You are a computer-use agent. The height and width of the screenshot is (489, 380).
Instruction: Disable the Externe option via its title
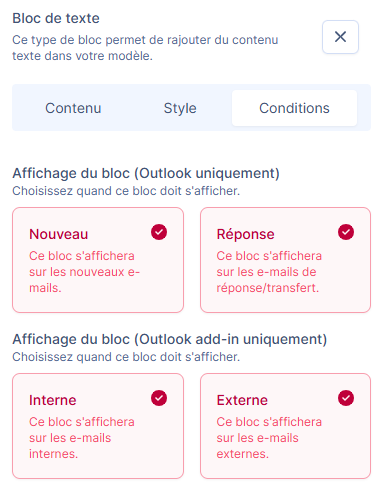tap(242, 400)
